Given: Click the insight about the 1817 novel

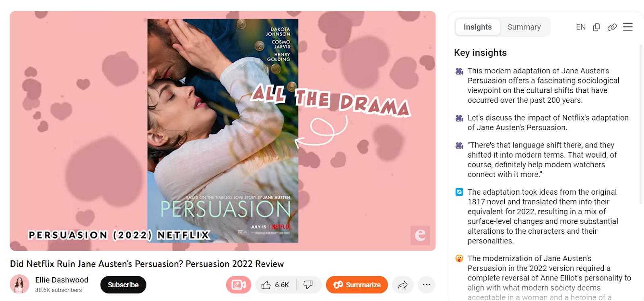Looking at the screenshot, I should pyautogui.click(x=543, y=216).
